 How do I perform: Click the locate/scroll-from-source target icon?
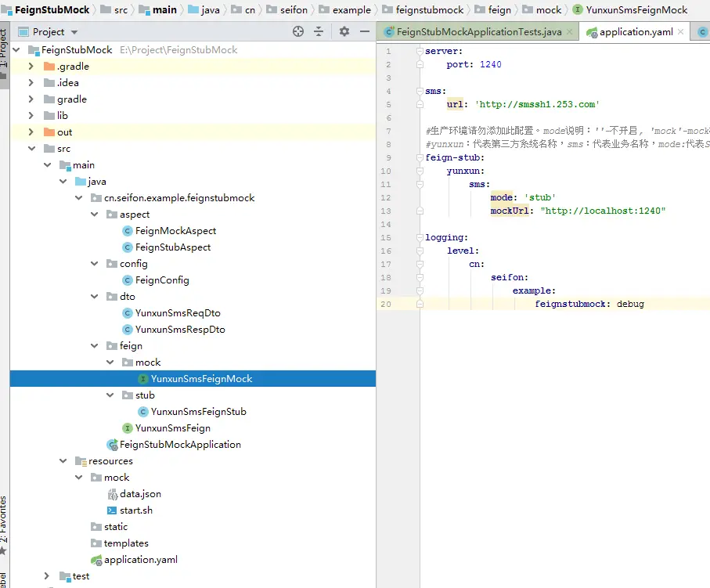pyautogui.click(x=298, y=31)
